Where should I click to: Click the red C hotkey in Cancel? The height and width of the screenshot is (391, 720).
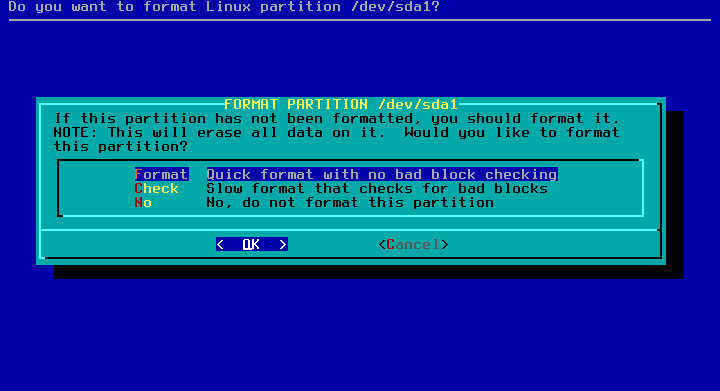(x=391, y=244)
